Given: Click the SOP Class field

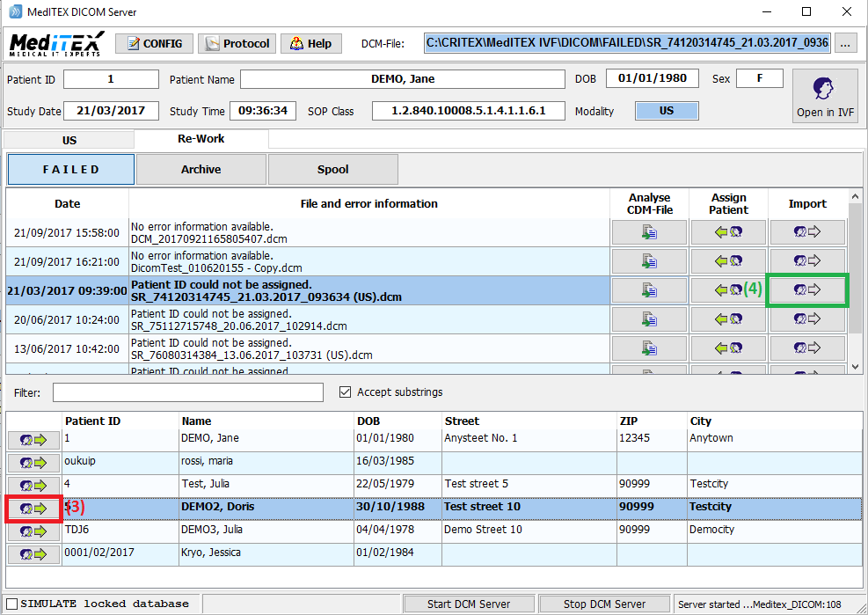Looking at the screenshot, I should click(x=469, y=111).
